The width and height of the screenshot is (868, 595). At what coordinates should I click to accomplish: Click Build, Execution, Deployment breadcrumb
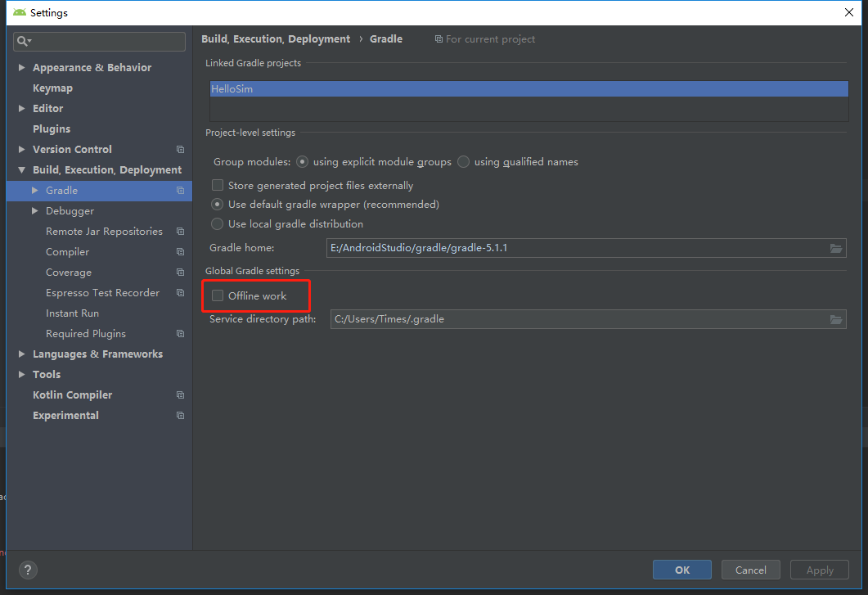pos(276,38)
